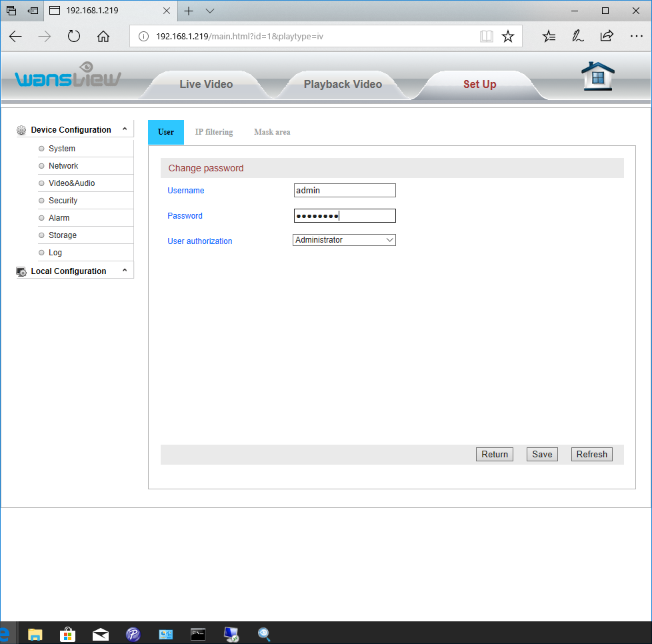Click the Refresh button

[x=591, y=455]
